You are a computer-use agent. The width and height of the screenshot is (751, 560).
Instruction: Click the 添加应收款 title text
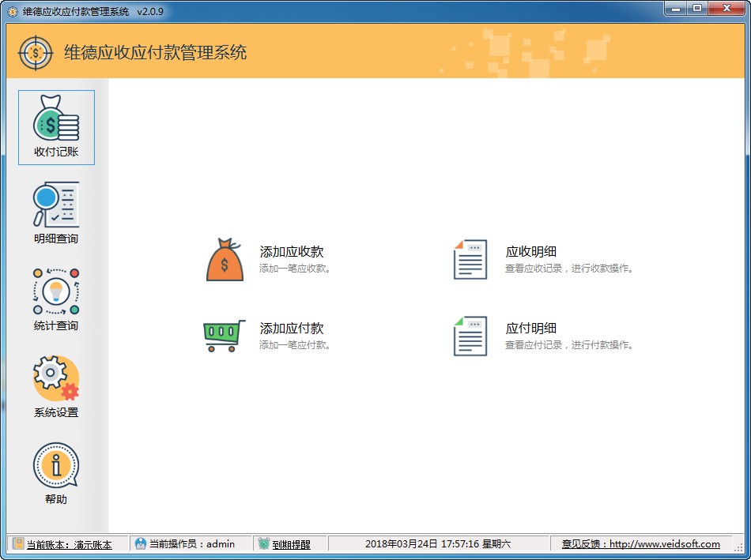292,252
